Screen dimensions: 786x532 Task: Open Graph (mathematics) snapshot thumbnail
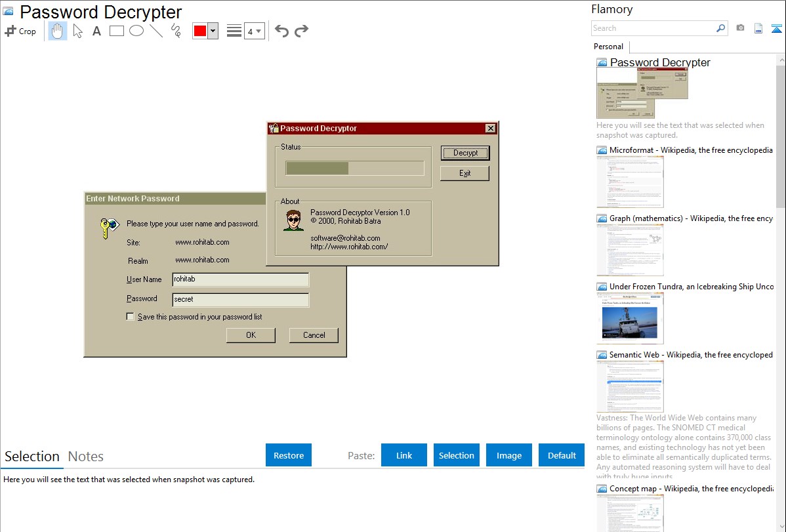coord(630,250)
